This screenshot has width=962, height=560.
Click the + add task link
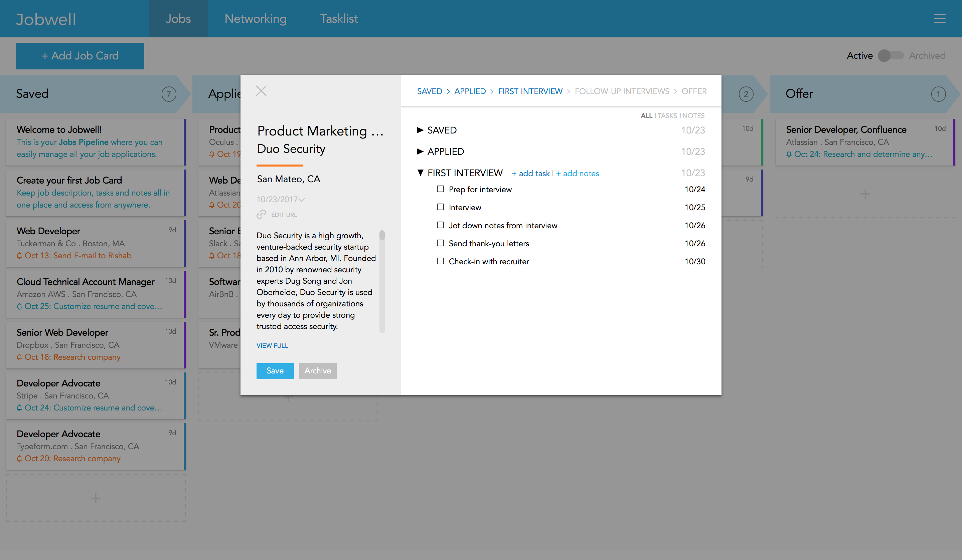(x=531, y=174)
